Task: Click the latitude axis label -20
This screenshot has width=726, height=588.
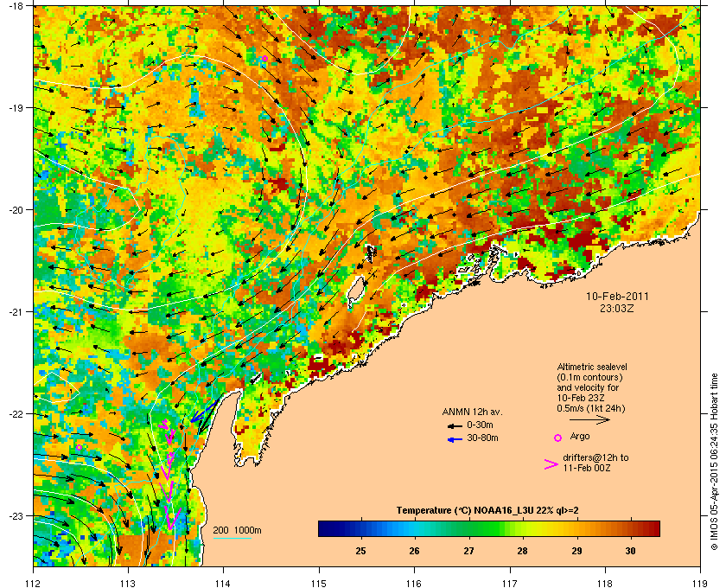Action: [16, 210]
